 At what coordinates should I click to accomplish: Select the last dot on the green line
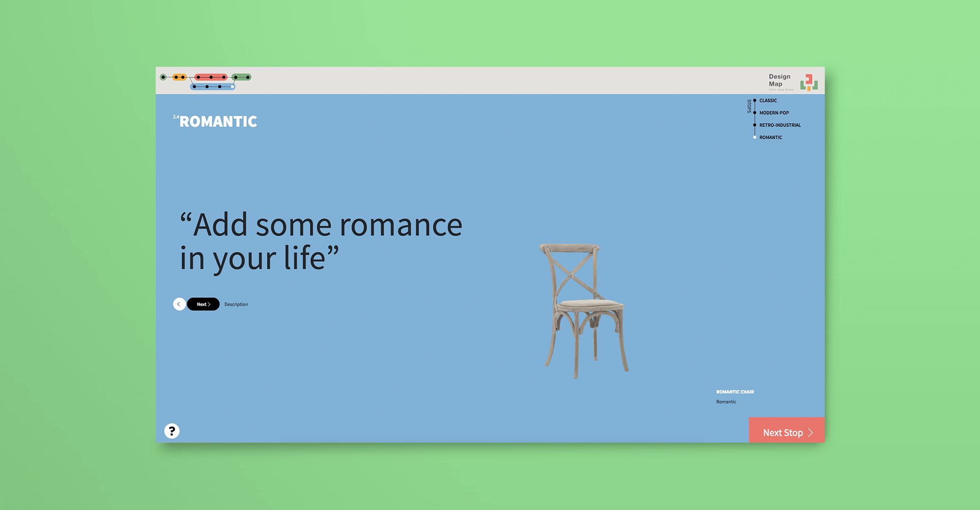point(248,78)
